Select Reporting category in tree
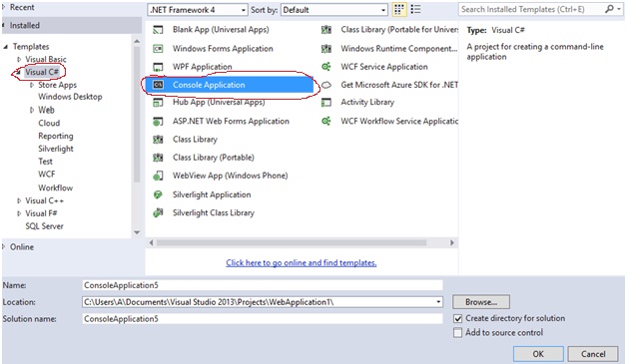The width and height of the screenshot is (627, 364). (56, 136)
